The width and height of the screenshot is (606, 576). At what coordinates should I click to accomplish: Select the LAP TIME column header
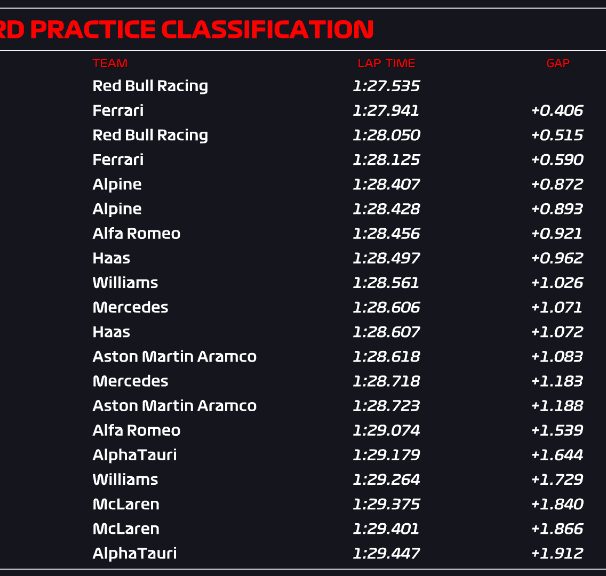pyautogui.click(x=386, y=63)
